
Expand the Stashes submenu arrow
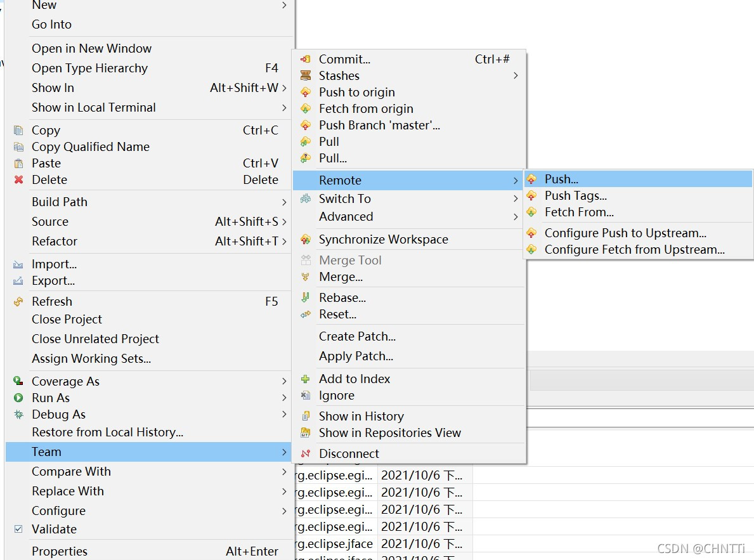pos(516,75)
